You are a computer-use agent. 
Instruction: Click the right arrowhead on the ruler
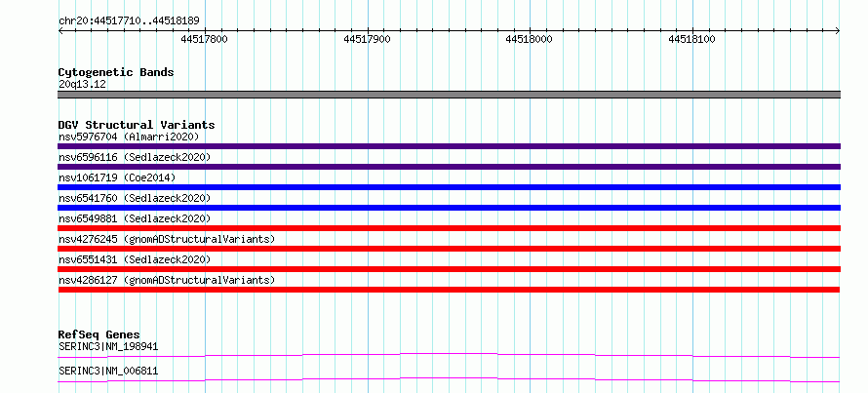tap(838, 30)
